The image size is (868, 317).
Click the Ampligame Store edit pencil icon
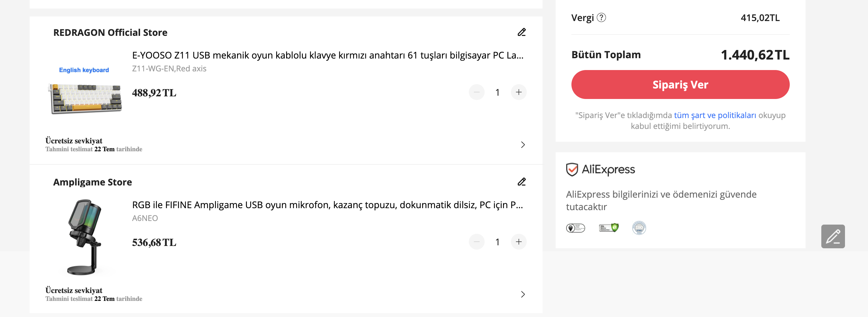(521, 182)
